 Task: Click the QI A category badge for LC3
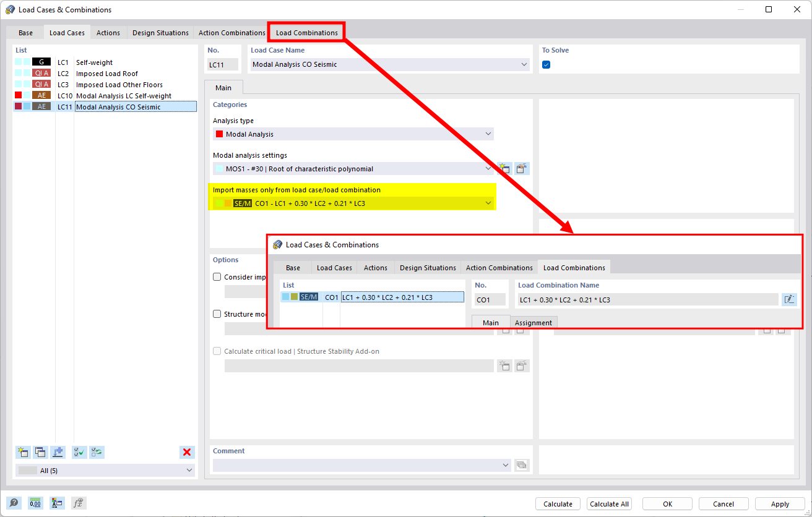click(41, 84)
